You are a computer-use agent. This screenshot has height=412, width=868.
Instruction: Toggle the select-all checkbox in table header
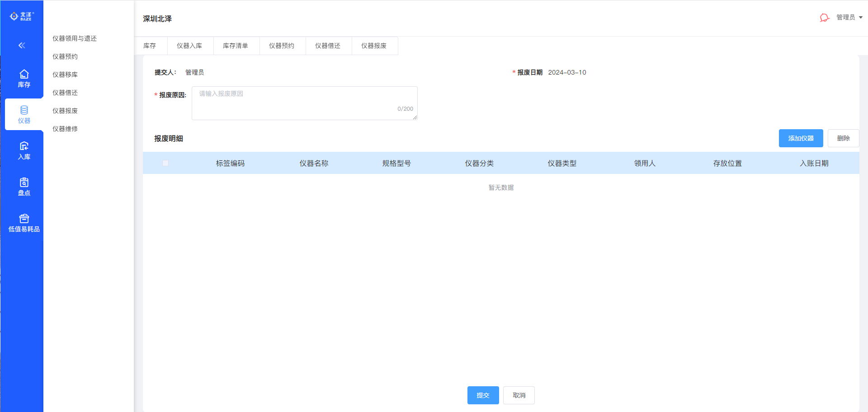click(165, 163)
